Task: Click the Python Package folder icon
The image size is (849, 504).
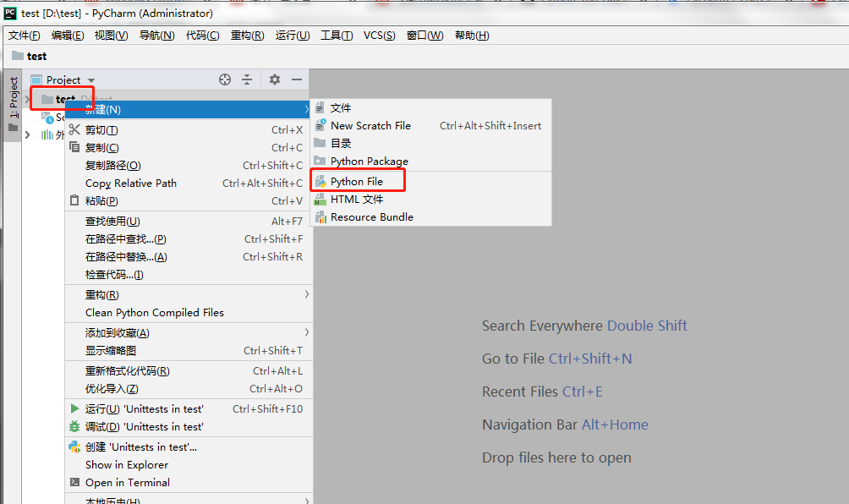Action: (x=320, y=161)
